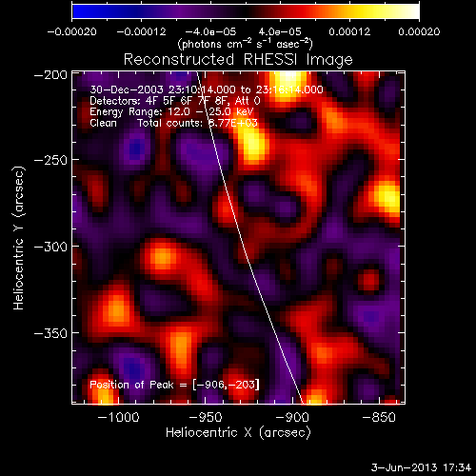The width and height of the screenshot is (476, 476).
Task: Click the X axis tick label '-1000'
Action: pos(119,417)
